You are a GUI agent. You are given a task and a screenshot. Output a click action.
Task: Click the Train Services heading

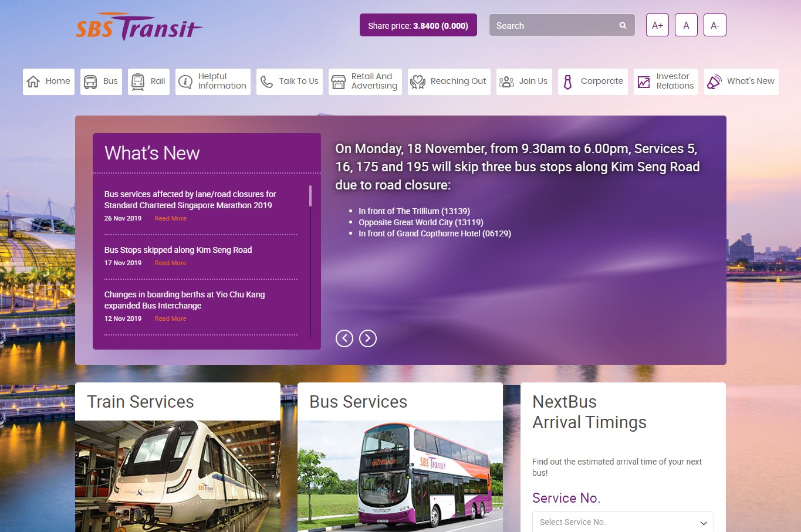coord(140,402)
